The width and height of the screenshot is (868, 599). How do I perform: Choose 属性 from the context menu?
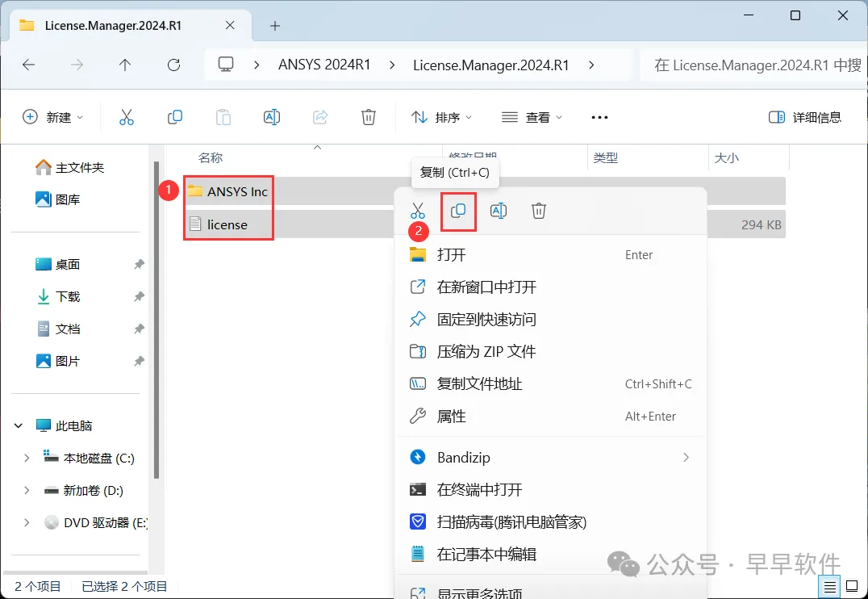(551, 416)
